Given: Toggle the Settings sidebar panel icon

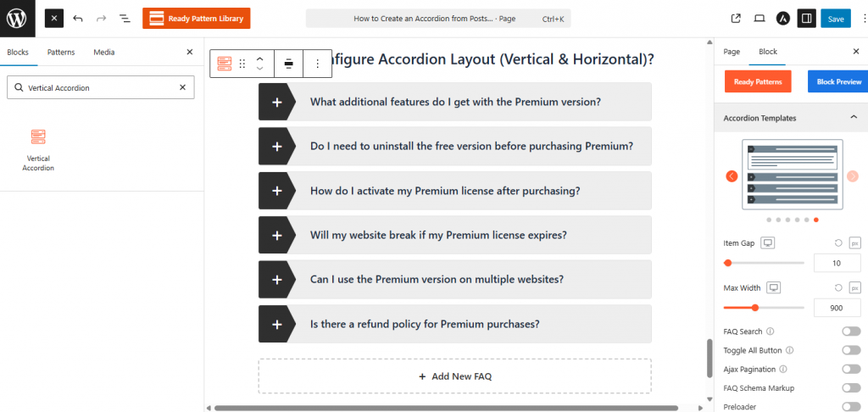Looking at the screenshot, I should pos(806,18).
